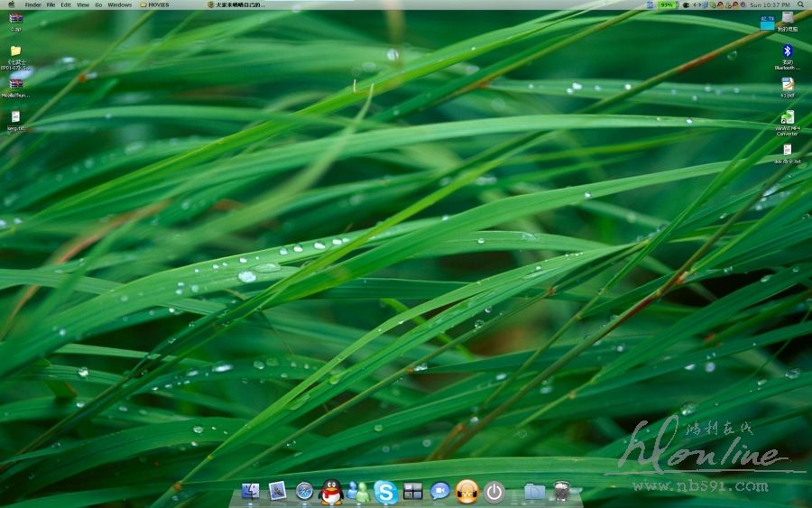Image resolution: width=812 pixels, height=508 pixels.
Task: Click the power button dock icon
Action: 494,492
